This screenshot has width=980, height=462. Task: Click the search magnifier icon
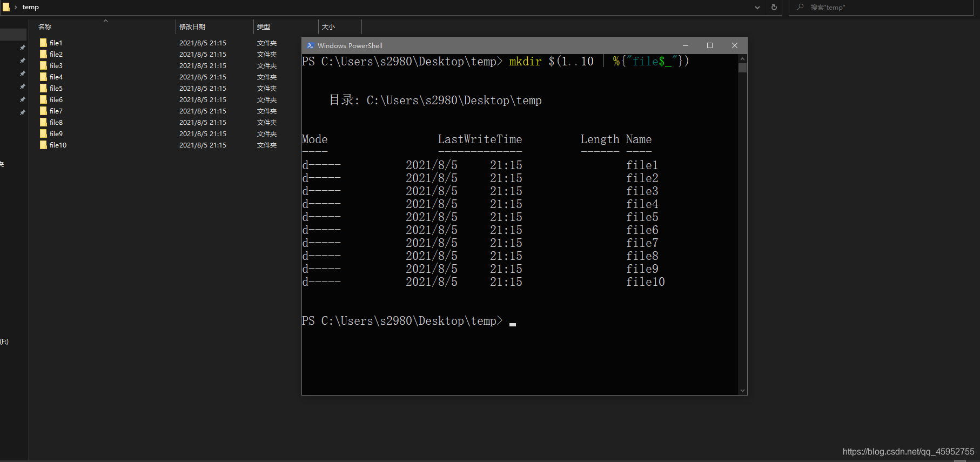point(800,7)
